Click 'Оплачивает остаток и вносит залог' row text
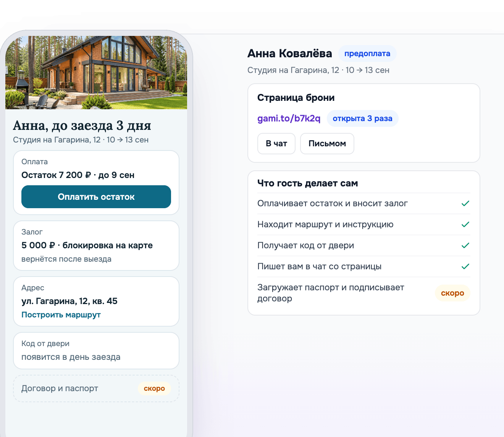Image resolution: width=504 pixels, height=437 pixels. pos(333,204)
